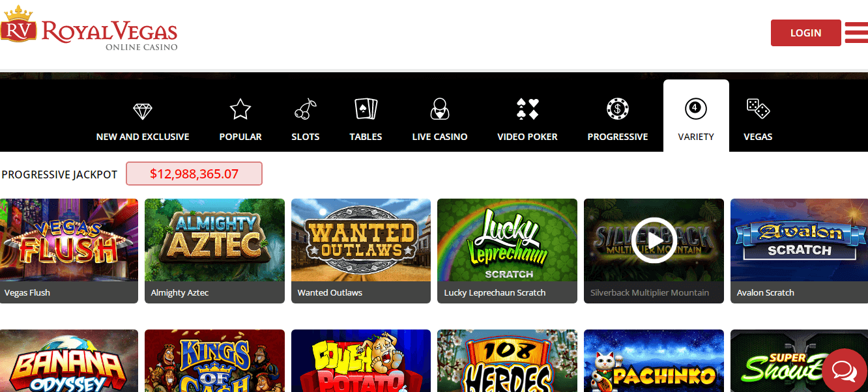This screenshot has height=392, width=868.
Task: Click the Silverback Multiplier Mountain title text
Action: click(x=650, y=292)
